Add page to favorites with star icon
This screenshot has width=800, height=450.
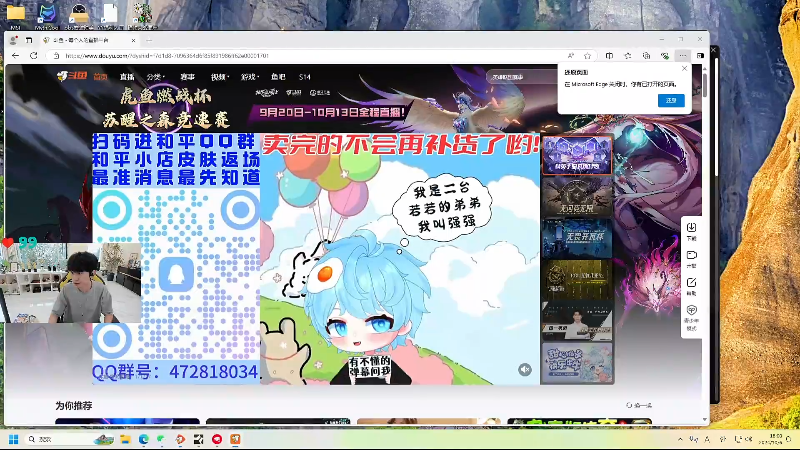coord(588,56)
